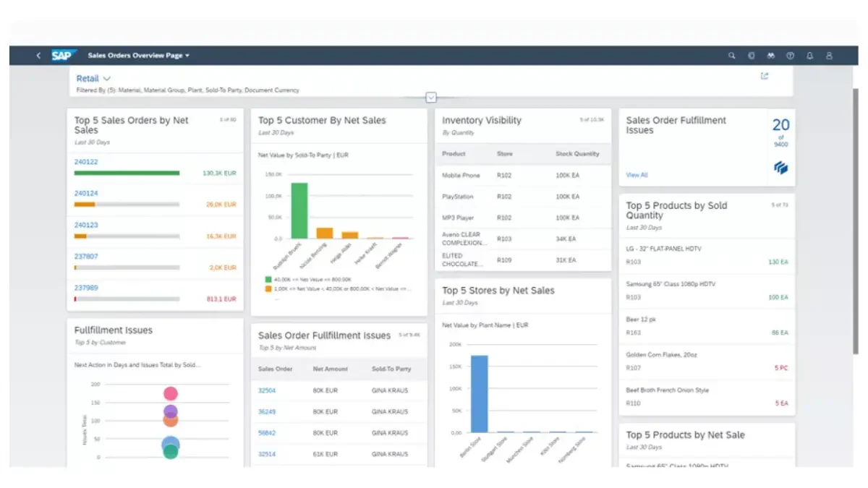Open the notifications bell
The height and width of the screenshot is (488, 868).
tap(810, 56)
